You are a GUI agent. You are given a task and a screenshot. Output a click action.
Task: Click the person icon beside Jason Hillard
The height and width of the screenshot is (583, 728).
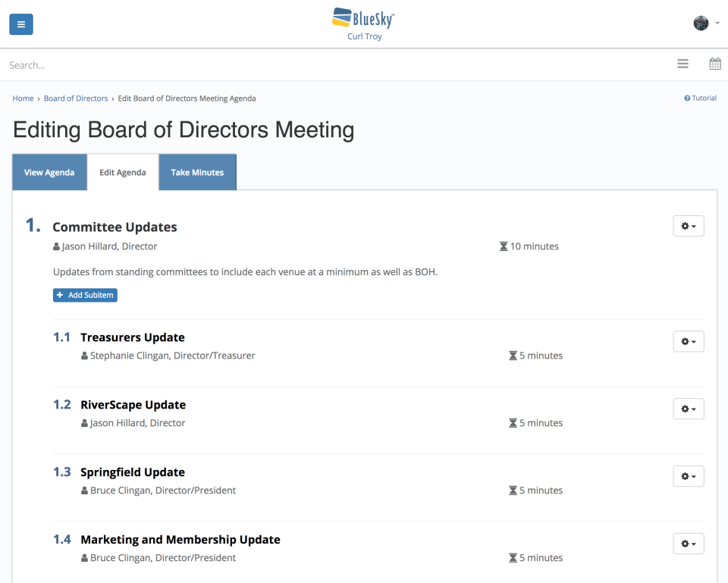[55, 246]
